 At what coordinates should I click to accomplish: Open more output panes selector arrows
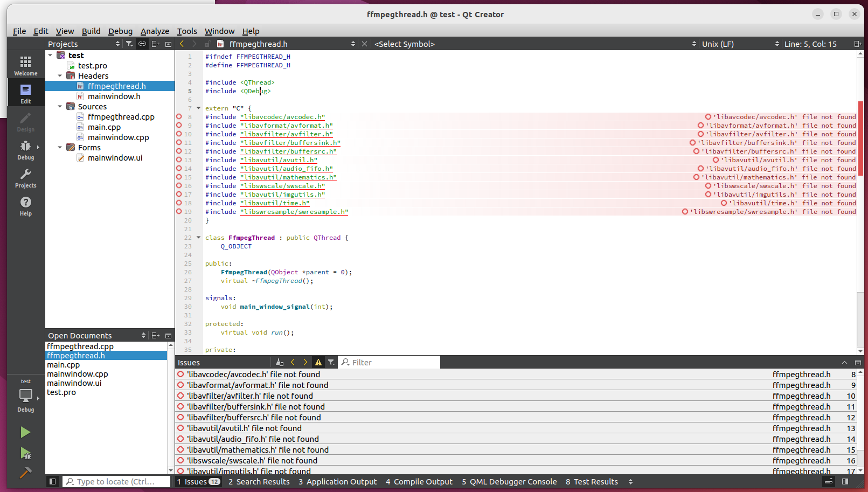click(x=630, y=481)
